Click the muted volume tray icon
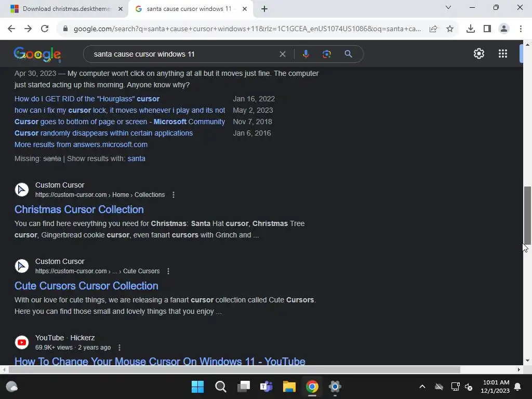 click(469, 387)
